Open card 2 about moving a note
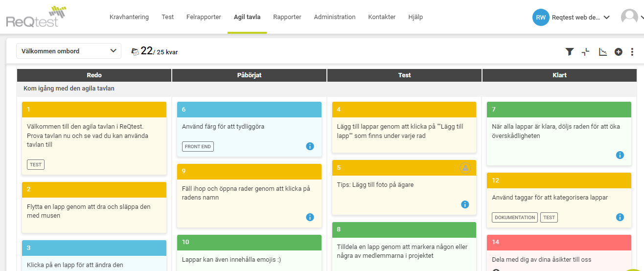 (94, 211)
